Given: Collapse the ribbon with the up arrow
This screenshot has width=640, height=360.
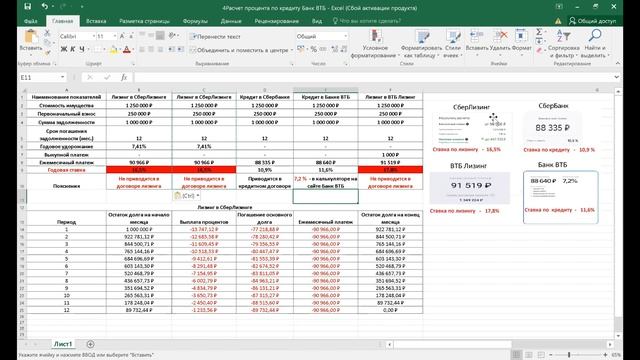Looking at the screenshot, I should click(x=618, y=64).
